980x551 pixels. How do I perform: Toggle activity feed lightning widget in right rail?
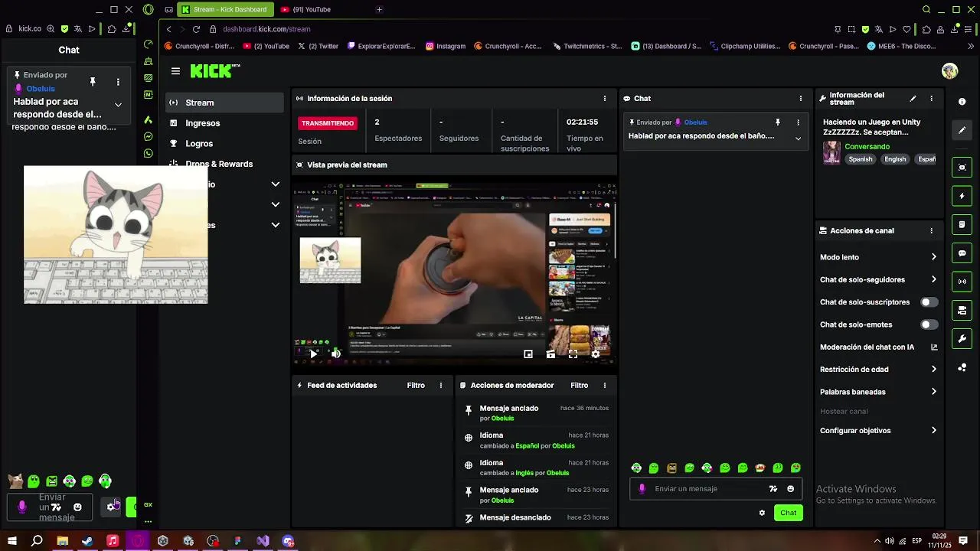[962, 196]
